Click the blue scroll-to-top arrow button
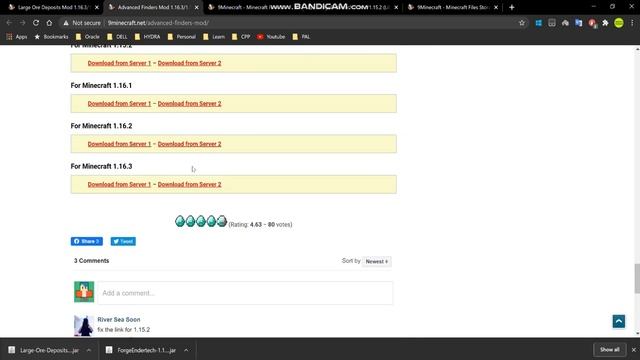 pyautogui.click(x=619, y=321)
